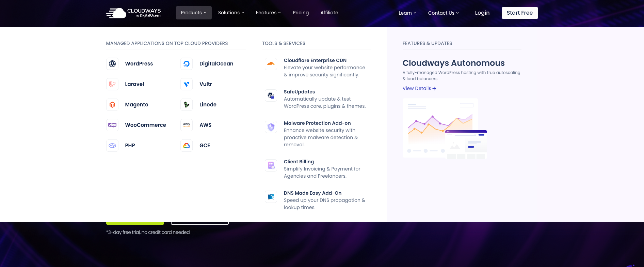Click the Start Free button
Screen dimensions: 644x267
[520, 13]
